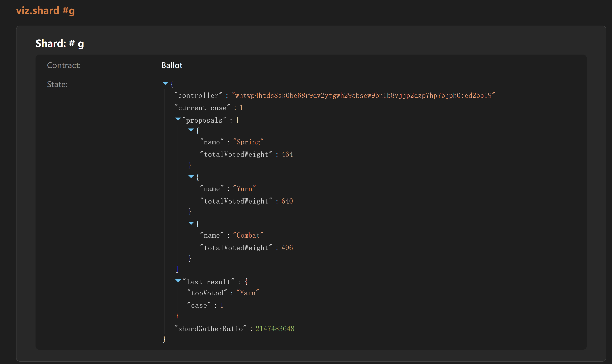Select the totalVotedWeight value 496
The height and width of the screenshot is (364, 612).
pos(287,248)
